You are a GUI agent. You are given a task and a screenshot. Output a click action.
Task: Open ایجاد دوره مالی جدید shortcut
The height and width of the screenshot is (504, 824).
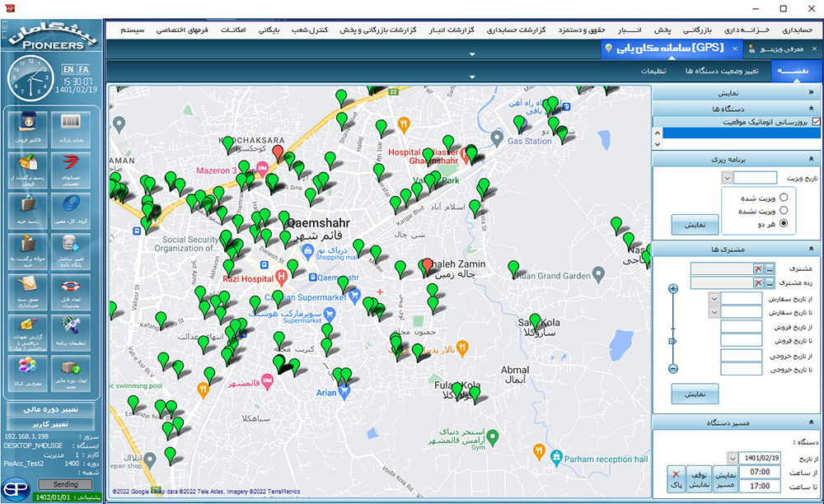(x=71, y=373)
